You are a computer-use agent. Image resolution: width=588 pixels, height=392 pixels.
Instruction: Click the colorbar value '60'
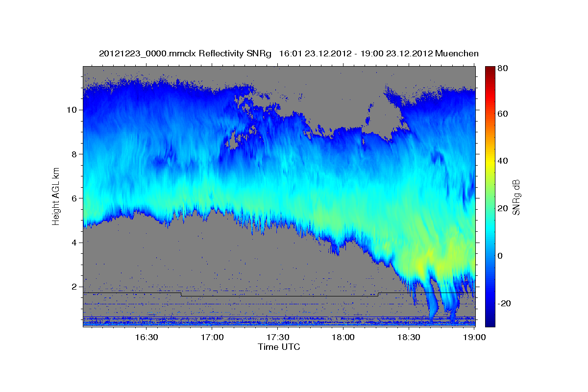coord(503,114)
